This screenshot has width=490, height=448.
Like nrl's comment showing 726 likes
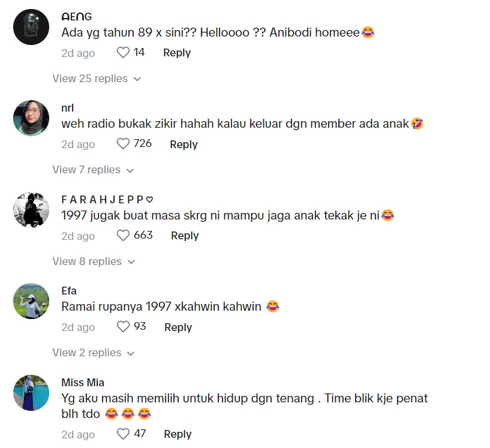[x=123, y=144]
